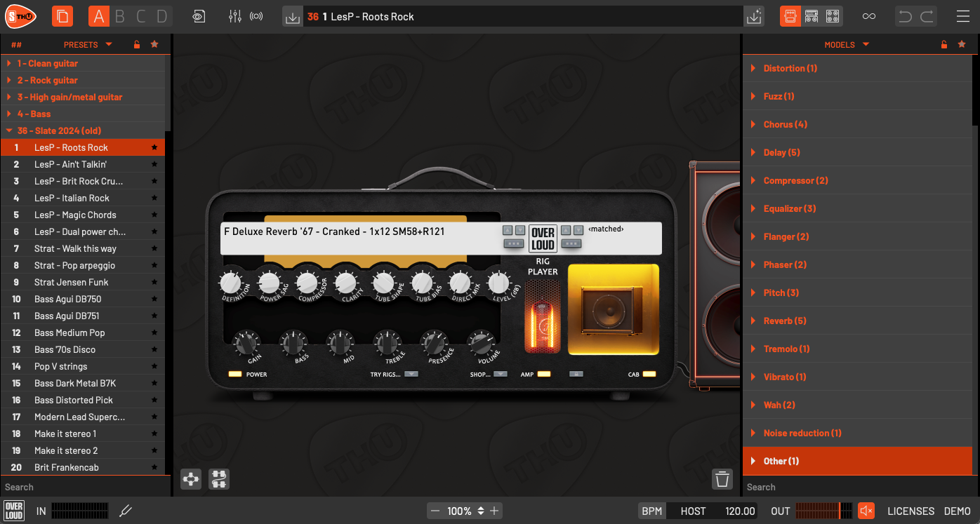Screen dimensions: 980x524
Task: Zoom in with the plus button
Action: pos(494,511)
